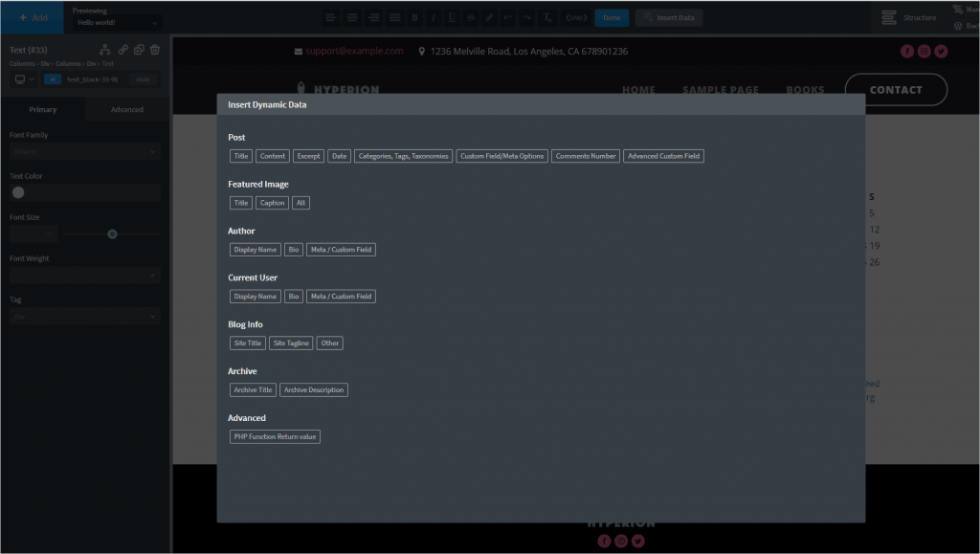The image size is (980, 554).
Task: Insert the Site Tagline under Blog Info
Action: pyautogui.click(x=290, y=343)
